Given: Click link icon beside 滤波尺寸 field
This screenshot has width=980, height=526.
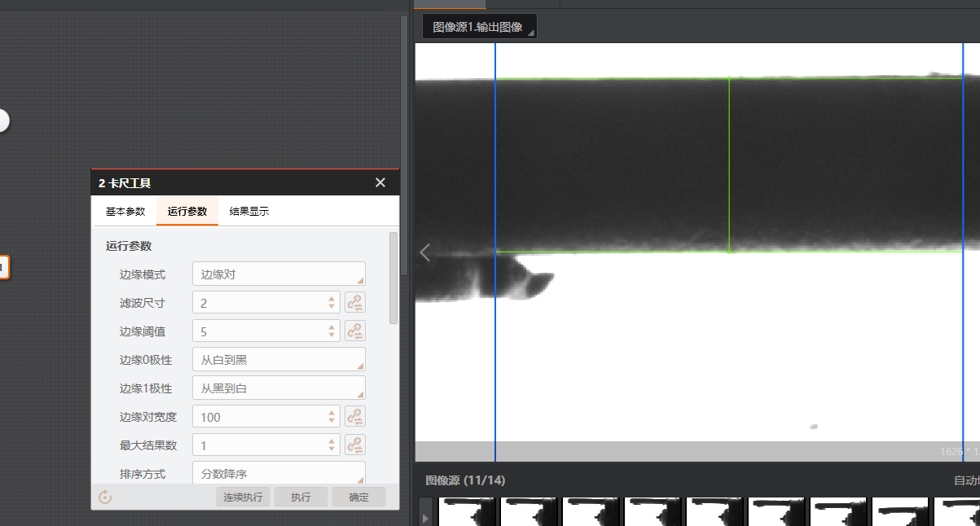Looking at the screenshot, I should (x=354, y=303).
